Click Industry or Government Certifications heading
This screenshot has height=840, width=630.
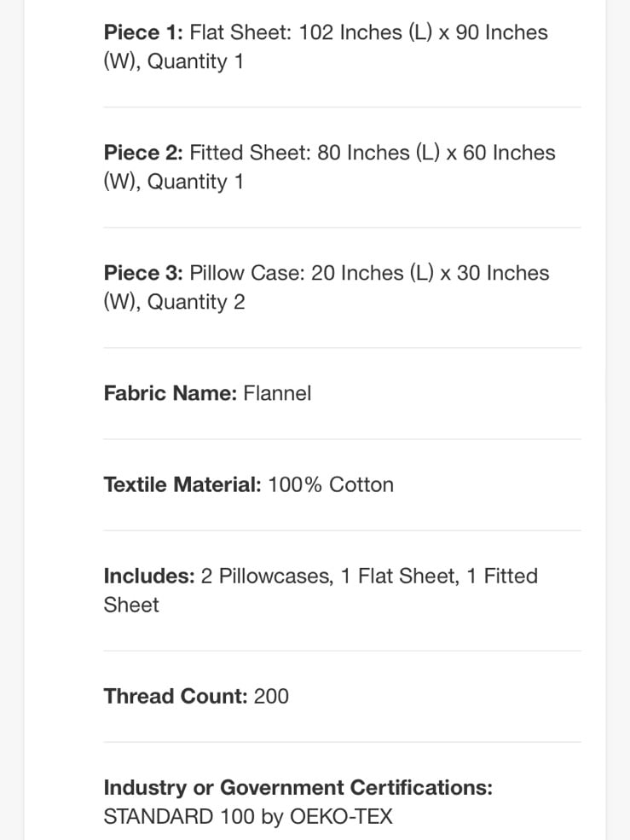298,787
